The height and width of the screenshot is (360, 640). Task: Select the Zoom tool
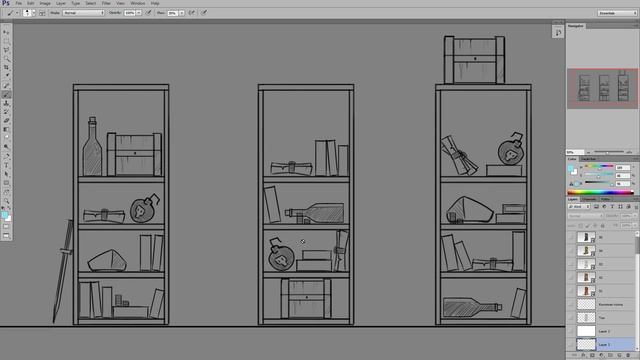[6, 201]
